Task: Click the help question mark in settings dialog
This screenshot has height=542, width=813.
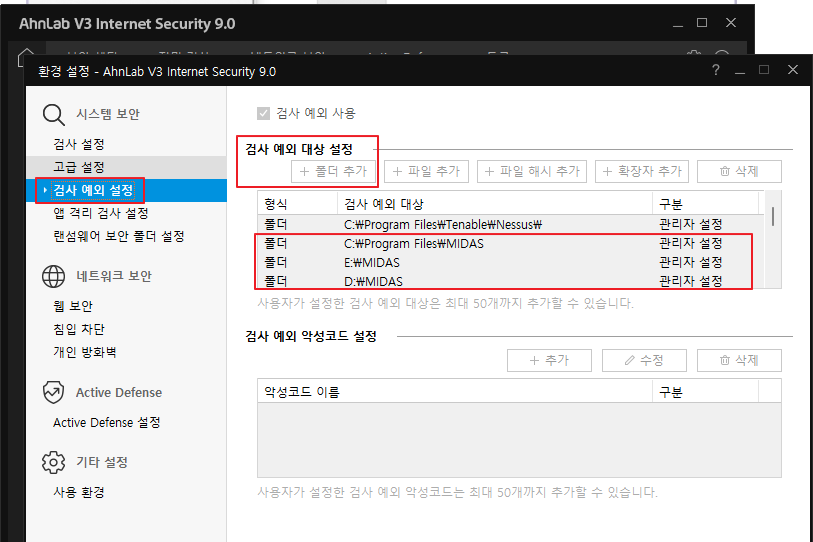Action: pyautogui.click(x=716, y=70)
